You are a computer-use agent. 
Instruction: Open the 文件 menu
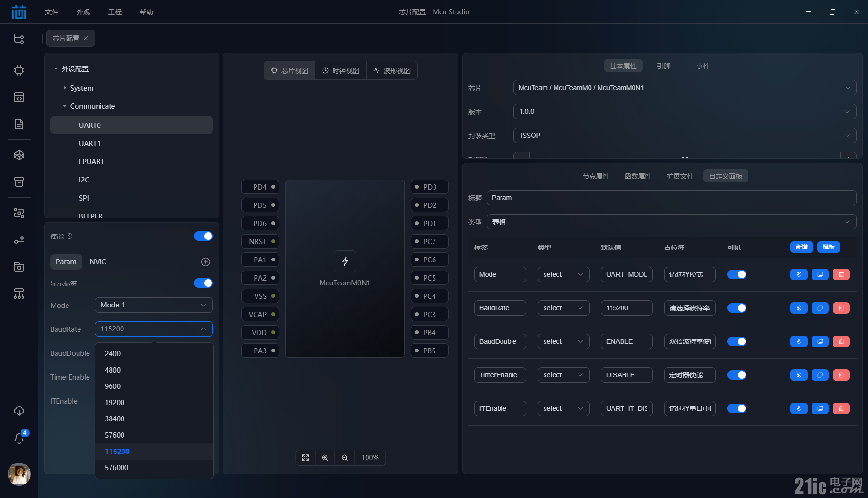pyautogui.click(x=52, y=12)
